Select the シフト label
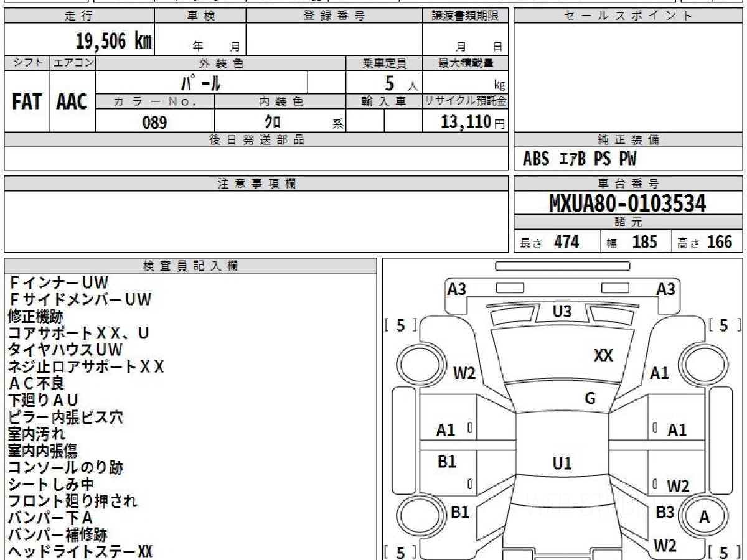747x560 pixels. coord(27,63)
